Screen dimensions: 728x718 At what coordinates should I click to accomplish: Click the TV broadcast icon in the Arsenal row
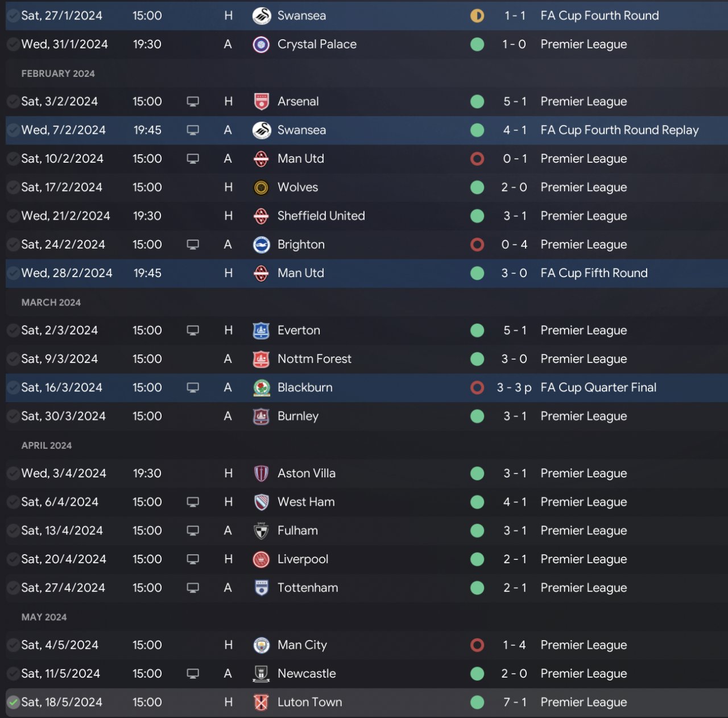click(x=193, y=102)
